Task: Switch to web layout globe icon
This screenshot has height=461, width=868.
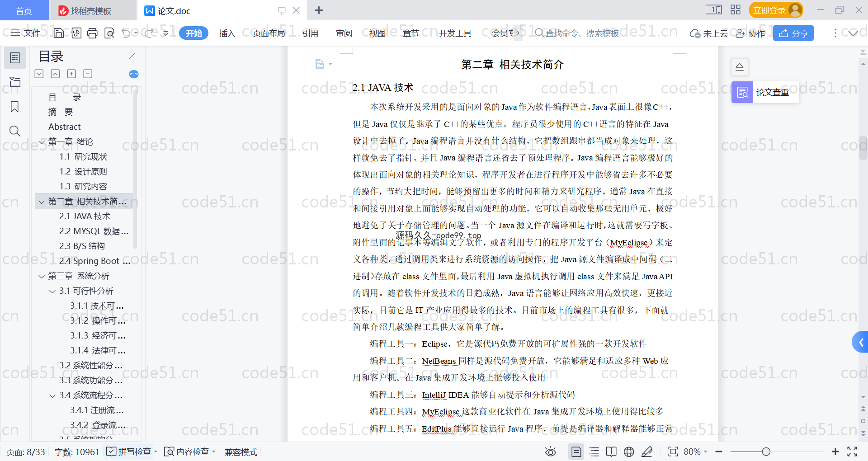Action: click(629, 452)
